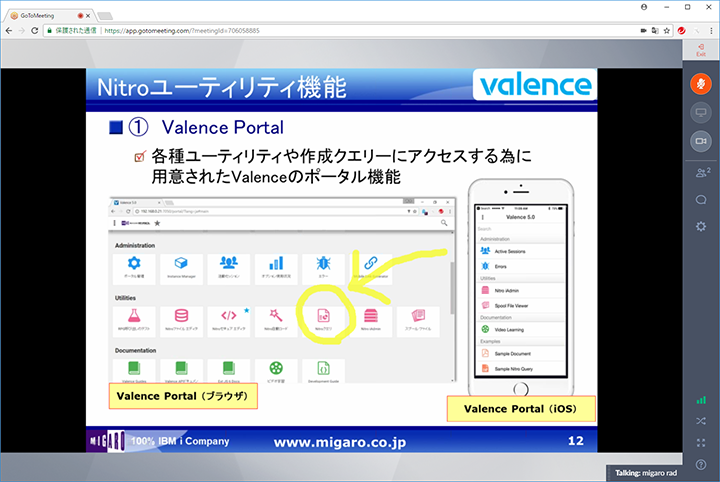Open the chat bubble panel
720x482 pixels.
701,200
